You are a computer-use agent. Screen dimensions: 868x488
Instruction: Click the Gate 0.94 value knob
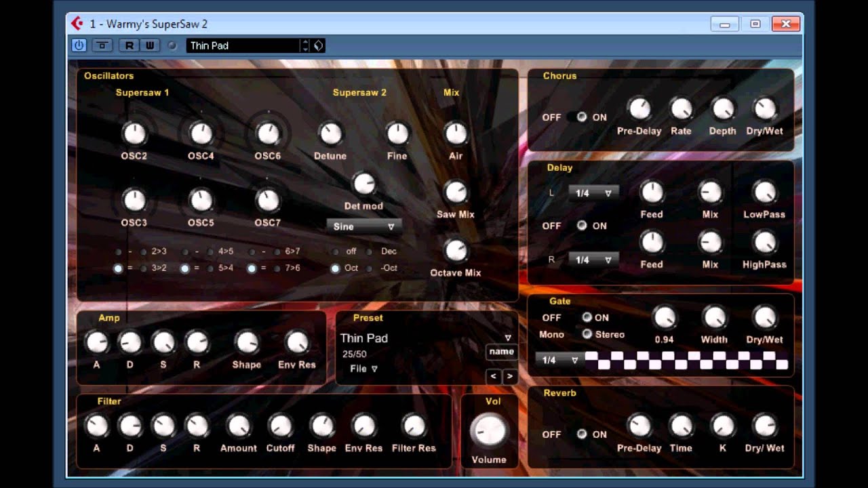[665, 317]
